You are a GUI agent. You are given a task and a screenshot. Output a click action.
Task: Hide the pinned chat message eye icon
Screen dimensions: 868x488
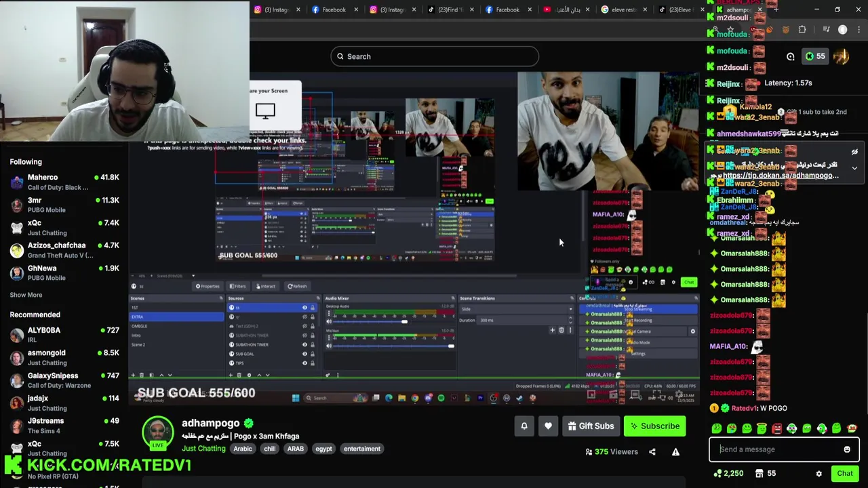(854, 152)
